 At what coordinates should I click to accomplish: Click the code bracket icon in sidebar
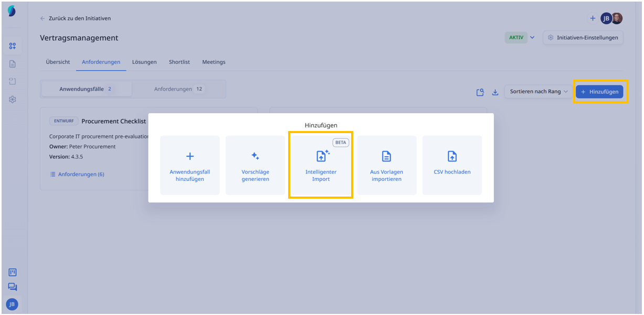point(13,81)
